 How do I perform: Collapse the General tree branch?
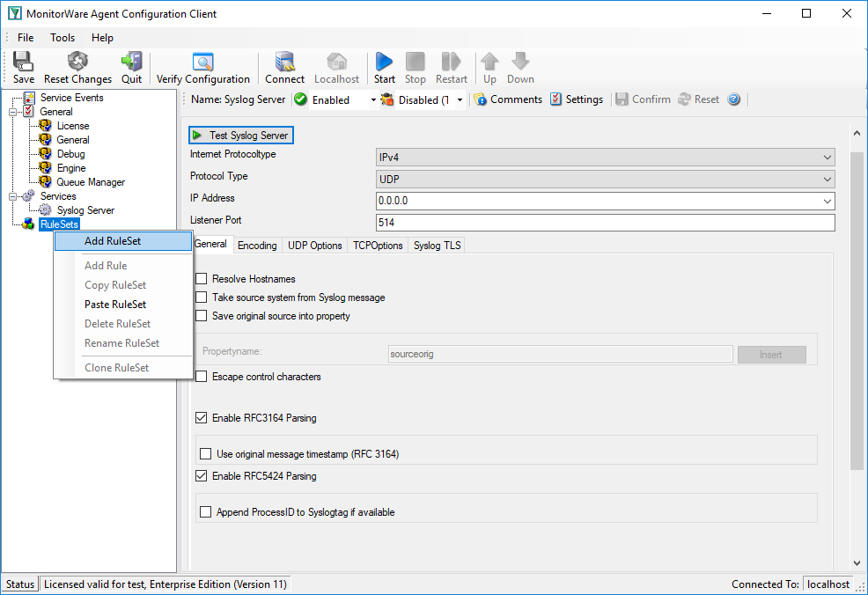point(12,112)
